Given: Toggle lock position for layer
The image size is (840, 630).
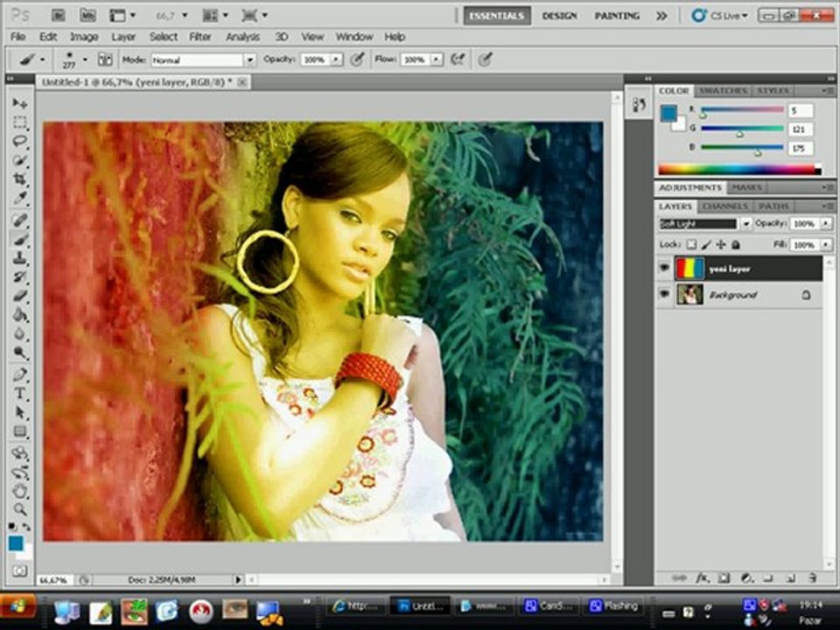Looking at the screenshot, I should coord(721,244).
